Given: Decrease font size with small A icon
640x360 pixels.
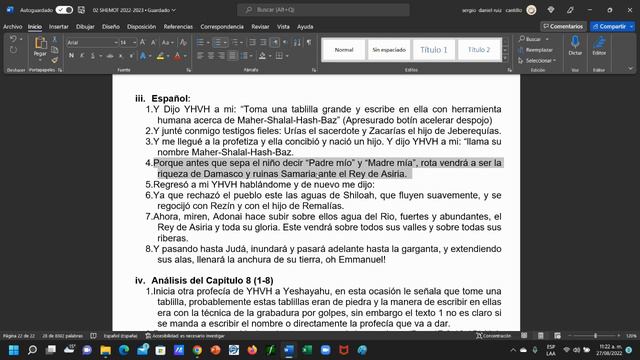Looking at the screenshot, I should click(153, 42).
